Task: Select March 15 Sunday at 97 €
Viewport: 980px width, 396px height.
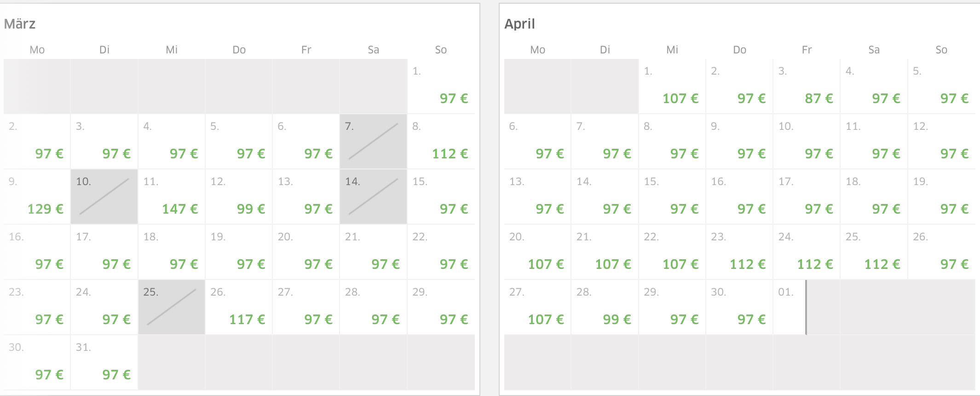Action: (x=441, y=197)
